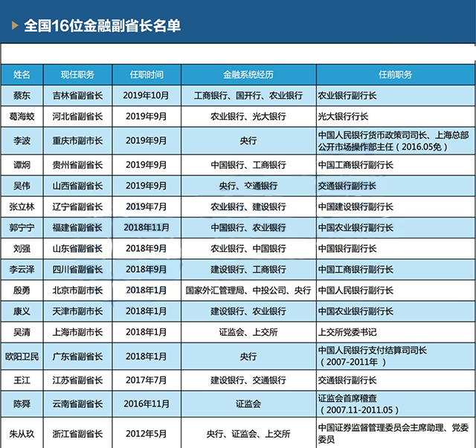Click the 中国建设银行副行长 prior post cell

click(395, 207)
